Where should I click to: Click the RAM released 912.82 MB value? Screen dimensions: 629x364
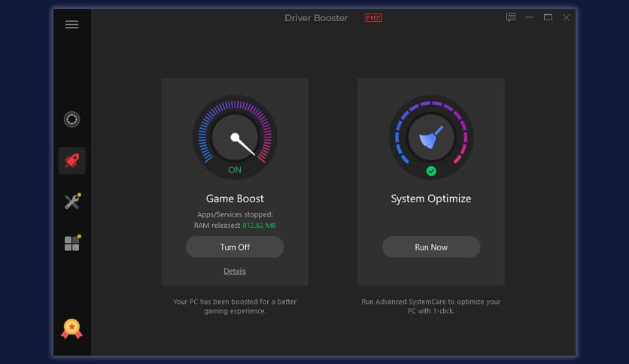pos(259,226)
